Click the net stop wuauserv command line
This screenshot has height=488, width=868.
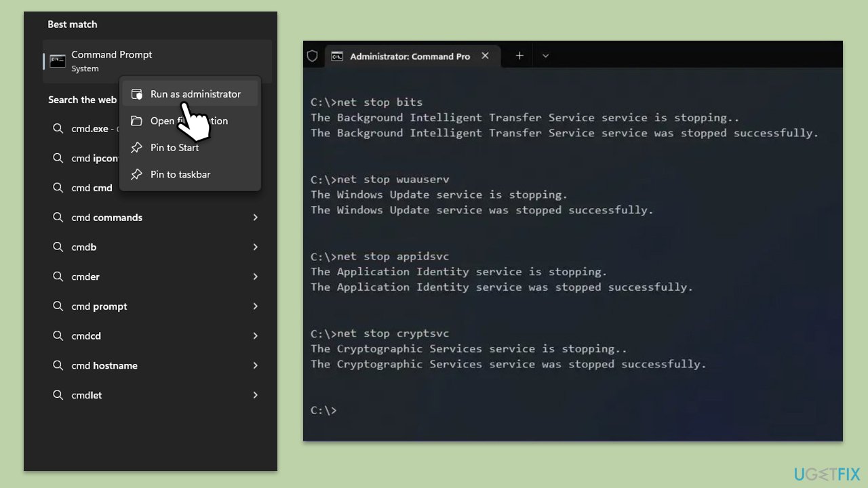[x=380, y=180]
